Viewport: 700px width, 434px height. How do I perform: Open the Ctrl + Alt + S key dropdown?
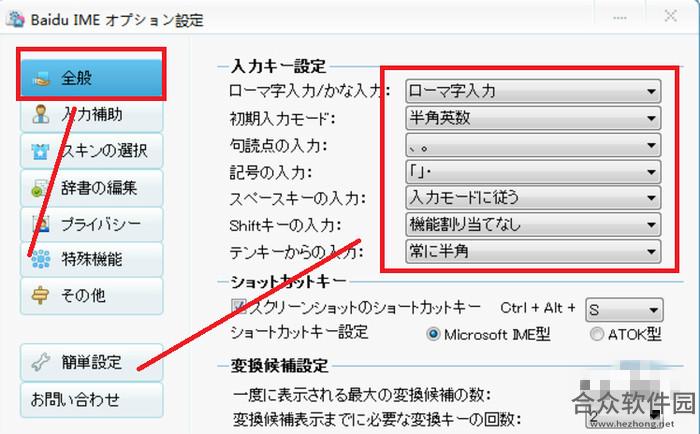[624, 310]
